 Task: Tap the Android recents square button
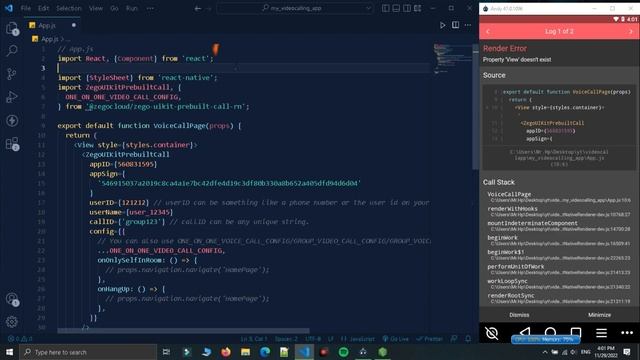576,332
